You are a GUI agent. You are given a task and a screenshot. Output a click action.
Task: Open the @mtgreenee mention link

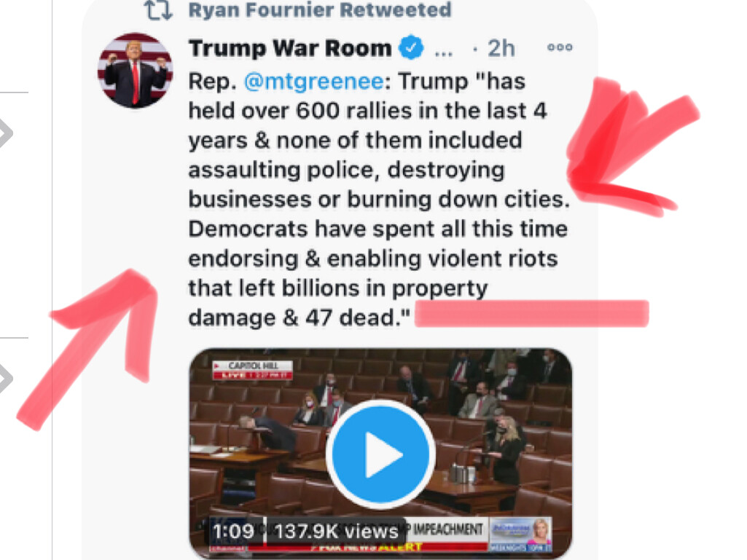(x=314, y=81)
